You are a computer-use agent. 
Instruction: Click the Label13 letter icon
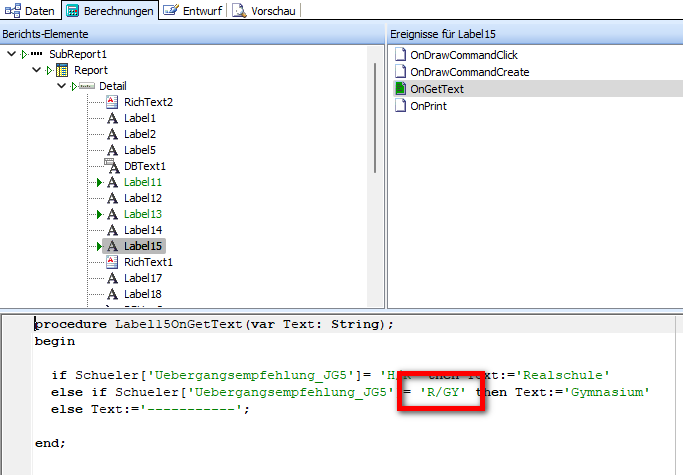pos(112,214)
